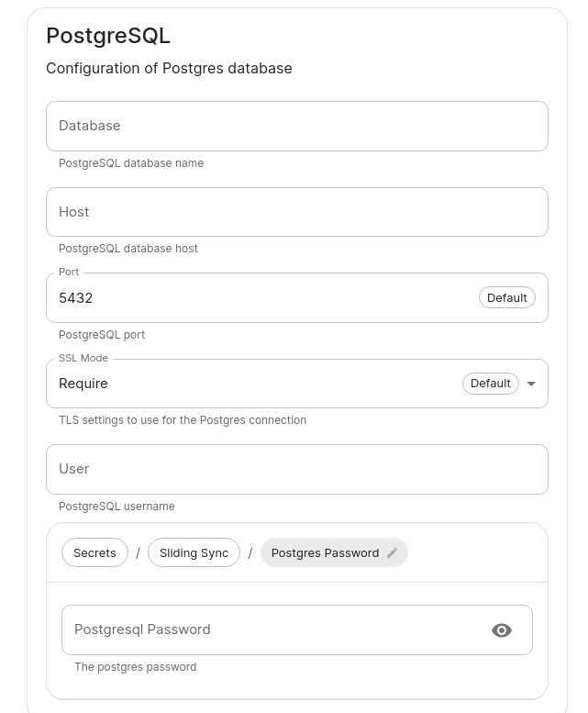Select the Require value in SSL Mode

pyautogui.click(x=83, y=384)
